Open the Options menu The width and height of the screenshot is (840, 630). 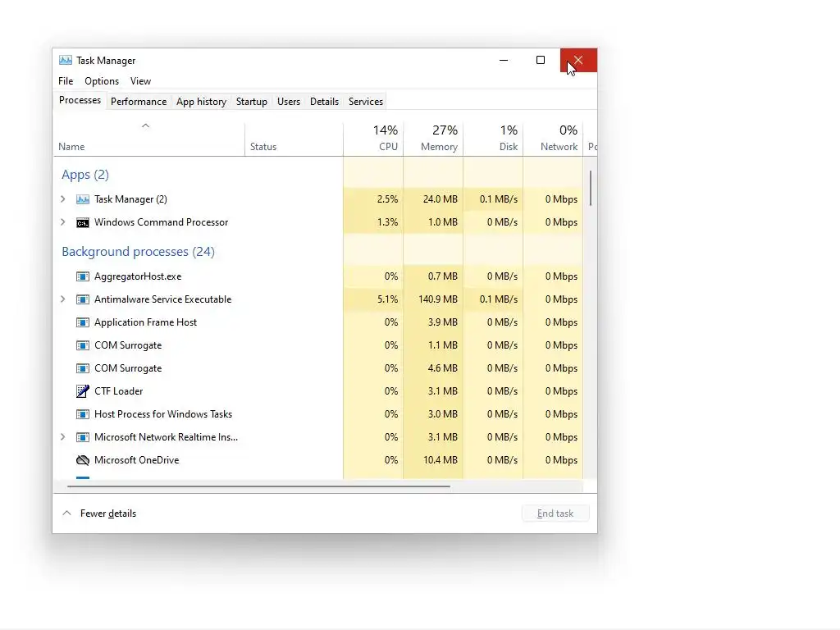point(102,81)
